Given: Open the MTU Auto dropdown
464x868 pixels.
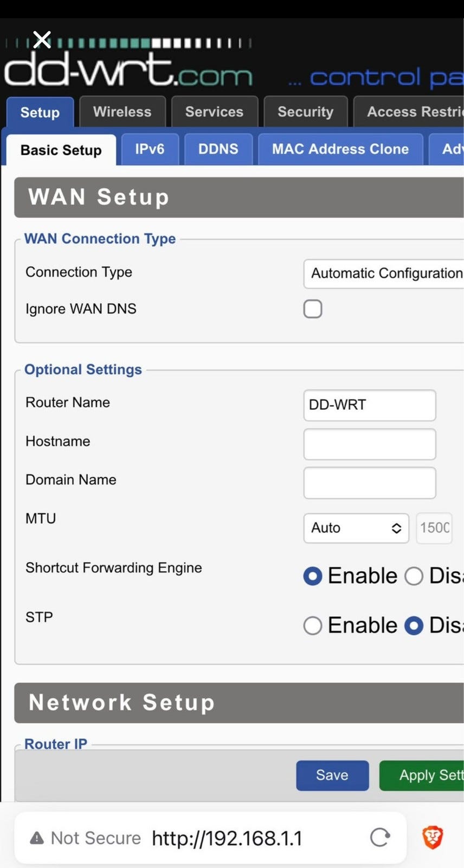Looking at the screenshot, I should [356, 528].
